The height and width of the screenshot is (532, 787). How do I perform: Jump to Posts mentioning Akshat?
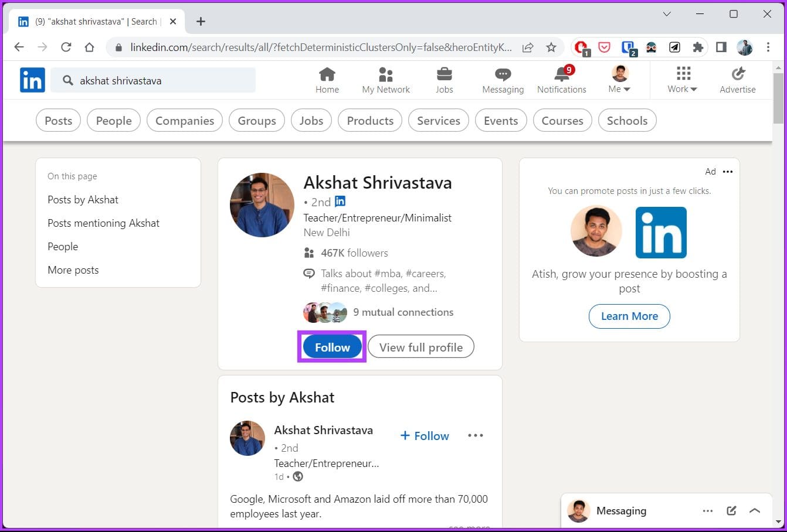pos(104,223)
